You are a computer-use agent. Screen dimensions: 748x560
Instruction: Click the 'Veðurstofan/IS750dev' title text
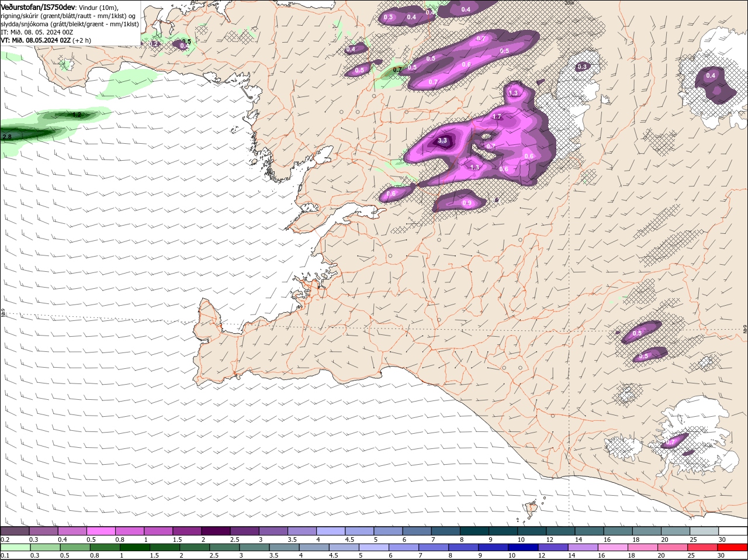38,7
